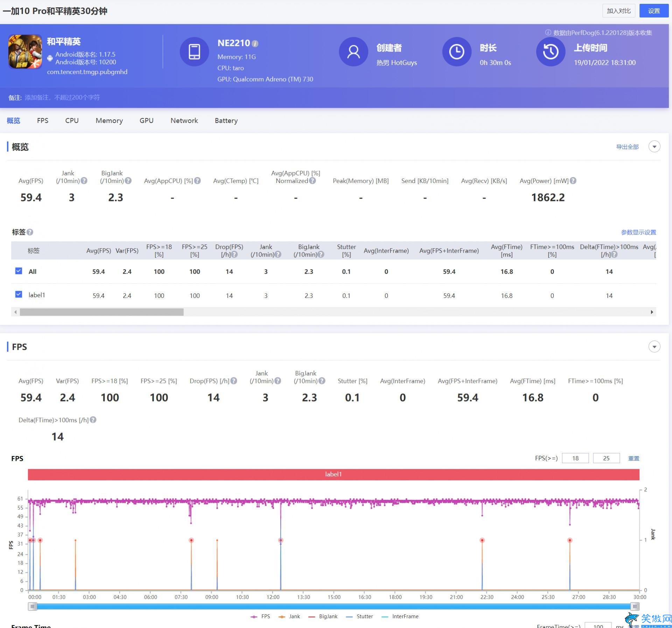Open the GPU tab

pos(147,120)
